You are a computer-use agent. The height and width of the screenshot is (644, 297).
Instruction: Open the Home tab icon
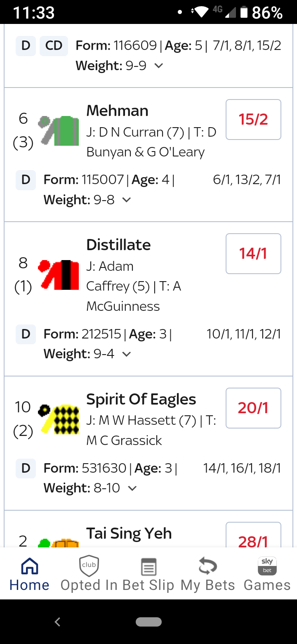29,566
